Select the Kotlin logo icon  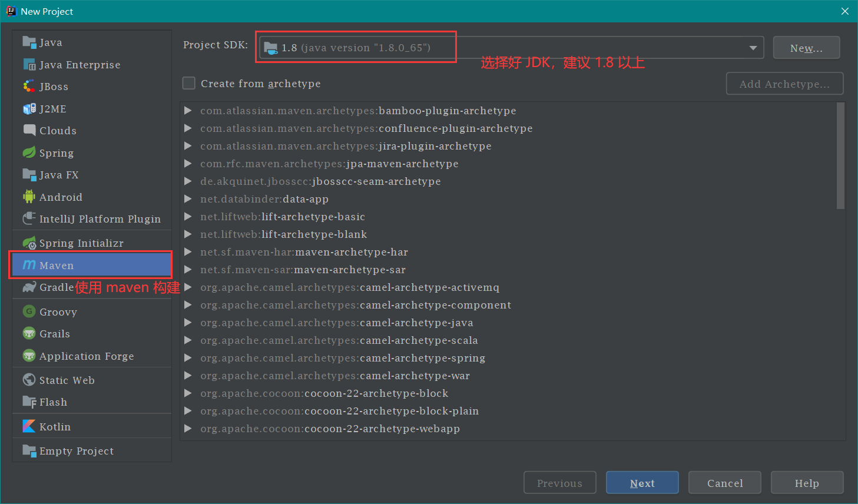click(x=29, y=426)
